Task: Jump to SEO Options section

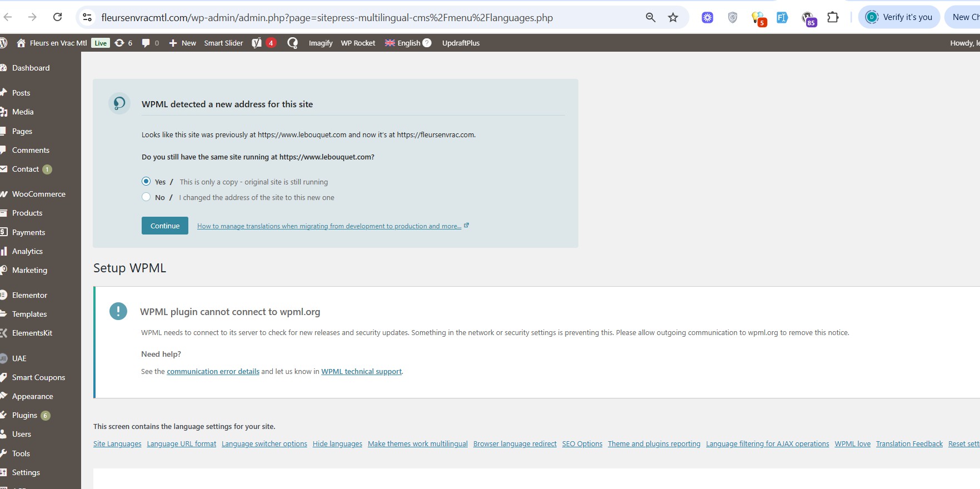Action: pyautogui.click(x=582, y=443)
